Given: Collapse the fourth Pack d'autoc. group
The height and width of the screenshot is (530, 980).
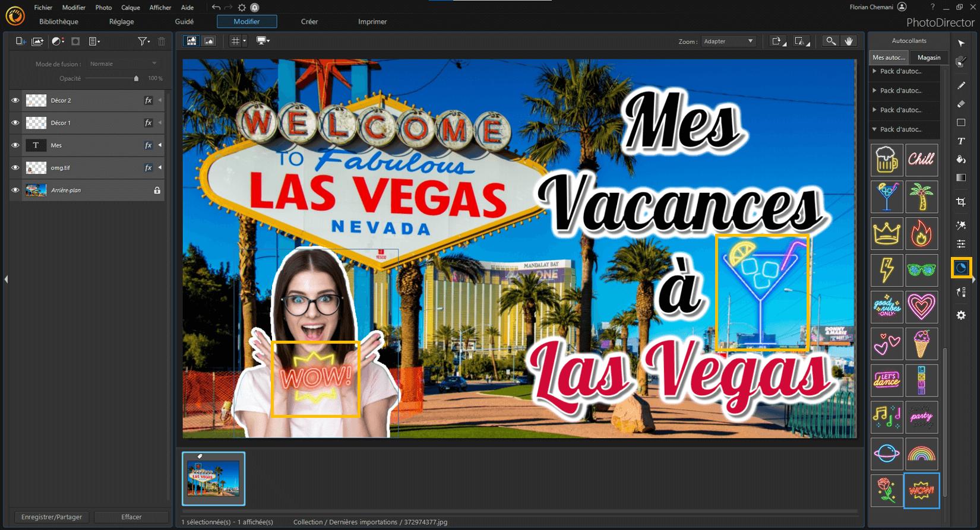Looking at the screenshot, I should point(874,129).
